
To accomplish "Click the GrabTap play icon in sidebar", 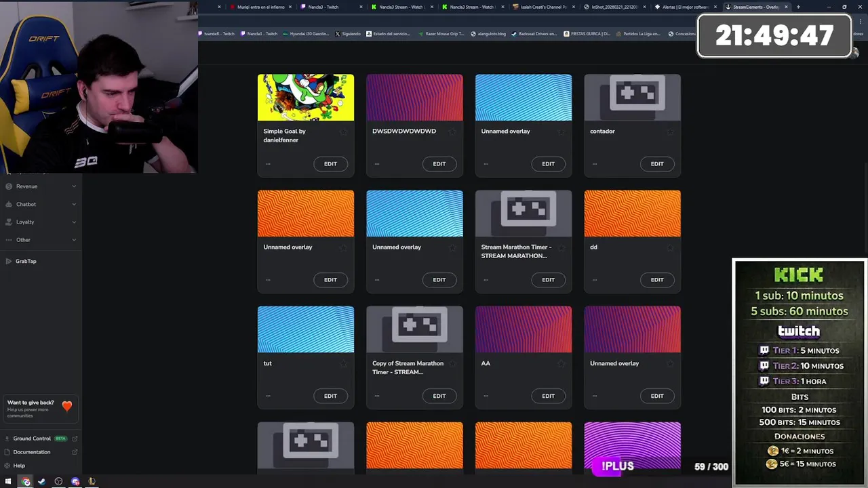I will pos(9,261).
